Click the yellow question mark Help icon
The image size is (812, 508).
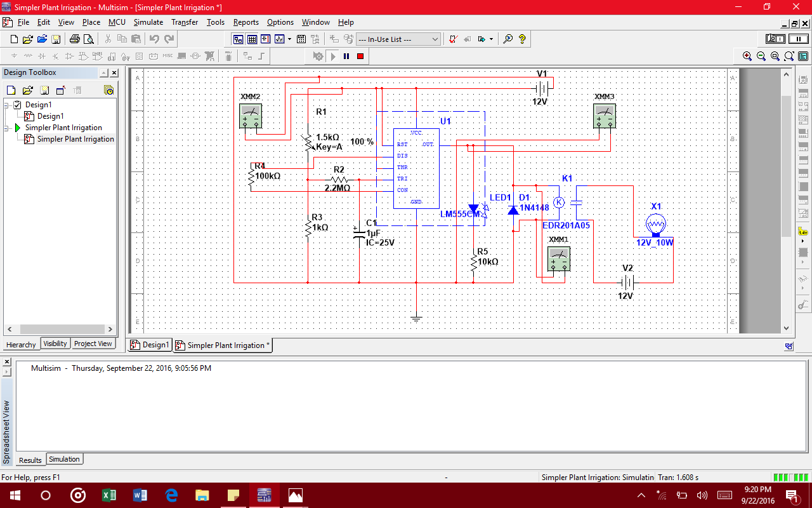522,39
